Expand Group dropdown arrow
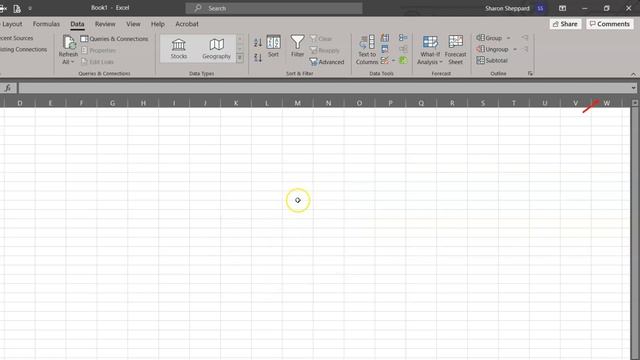 click(509, 38)
